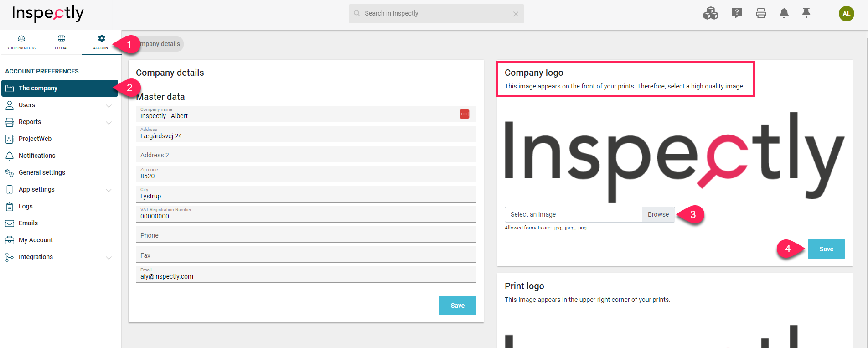Click the Search in Inspectly field
868x348 pixels.
click(x=436, y=14)
